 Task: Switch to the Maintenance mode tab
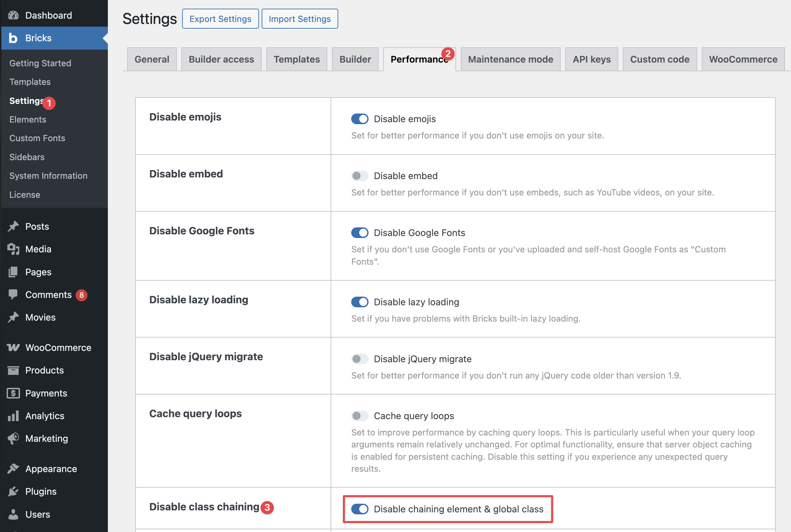tap(510, 59)
